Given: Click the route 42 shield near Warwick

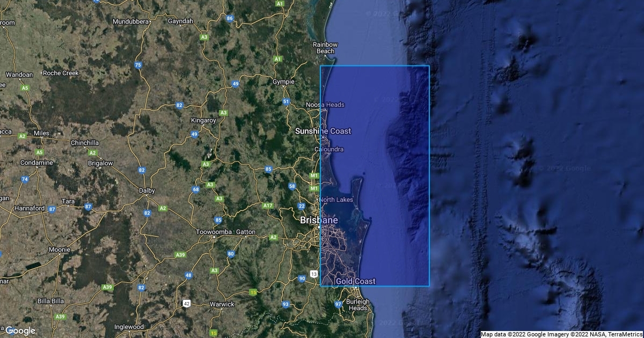Looking at the screenshot, I should (x=187, y=303).
